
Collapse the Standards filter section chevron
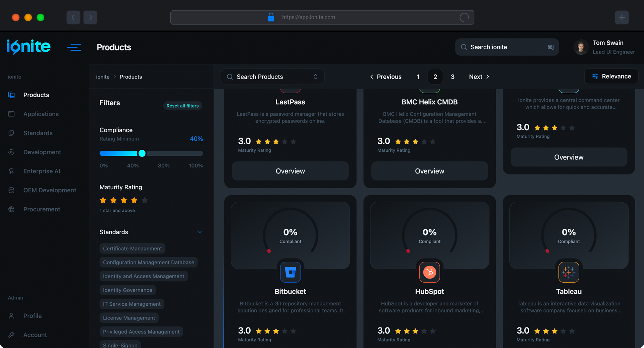pyautogui.click(x=200, y=232)
